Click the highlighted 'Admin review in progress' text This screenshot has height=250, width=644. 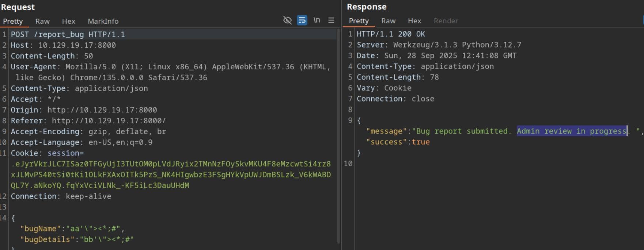pos(572,131)
